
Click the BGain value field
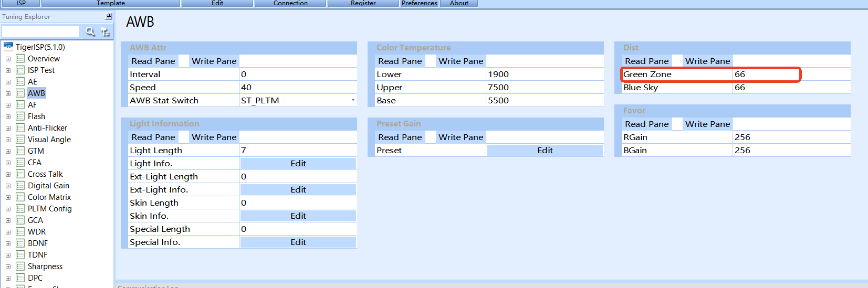click(792, 150)
